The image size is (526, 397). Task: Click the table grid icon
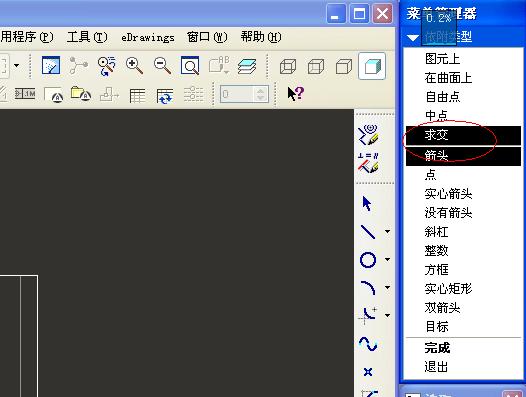[x=137, y=96]
